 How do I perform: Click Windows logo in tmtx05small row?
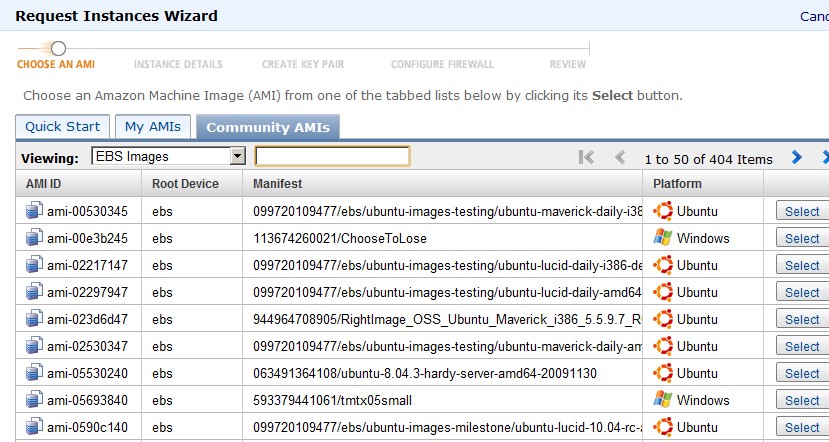pyautogui.click(x=662, y=400)
